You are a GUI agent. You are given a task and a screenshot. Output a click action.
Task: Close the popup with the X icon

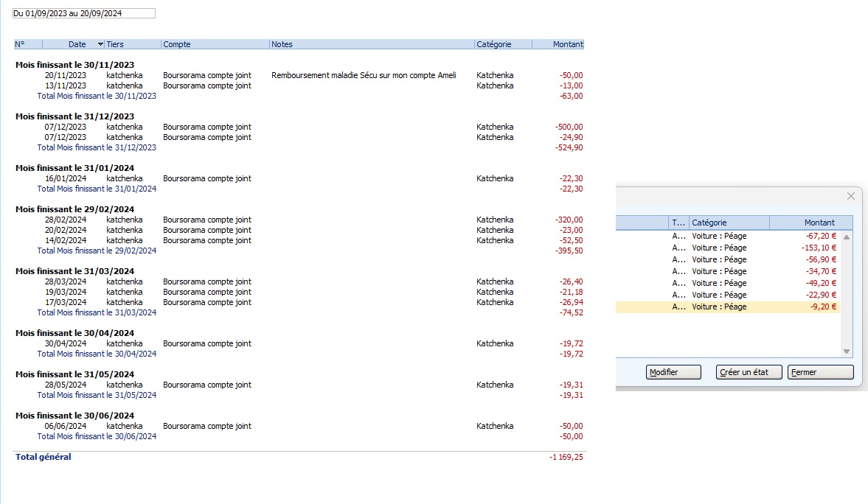(850, 196)
